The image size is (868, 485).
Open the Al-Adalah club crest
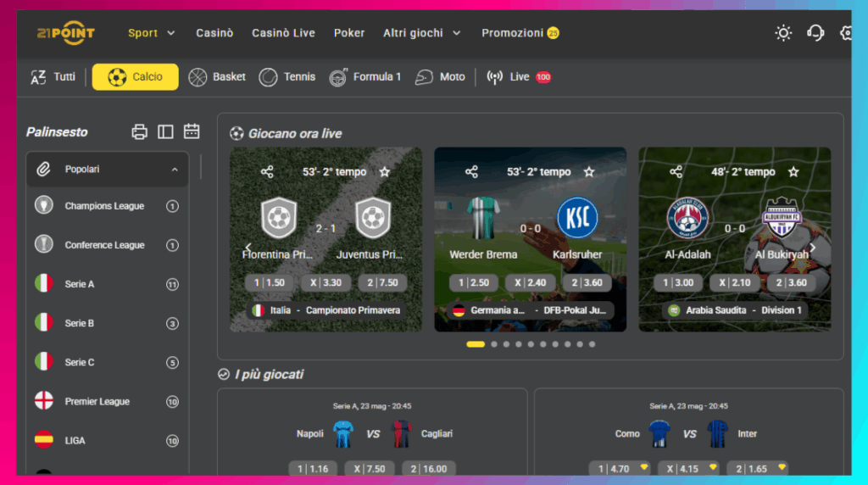pos(687,218)
